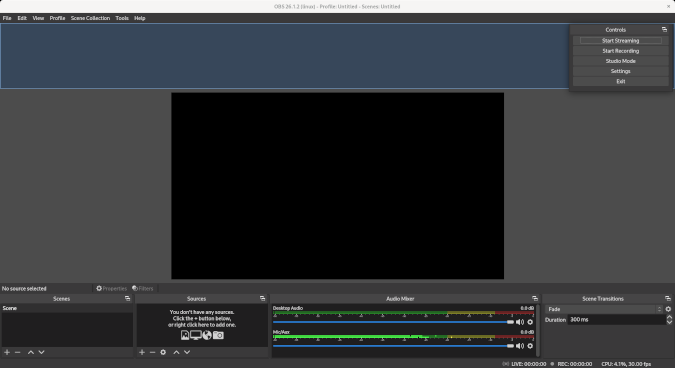Move scene down in Scenes panel
Image resolution: width=675 pixels, height=368 pixels.
pos(41,352)
